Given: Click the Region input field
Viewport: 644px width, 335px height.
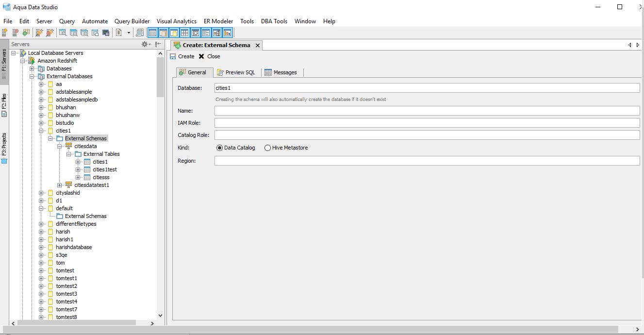Looking at the screenshot, I should coord(427,161).
